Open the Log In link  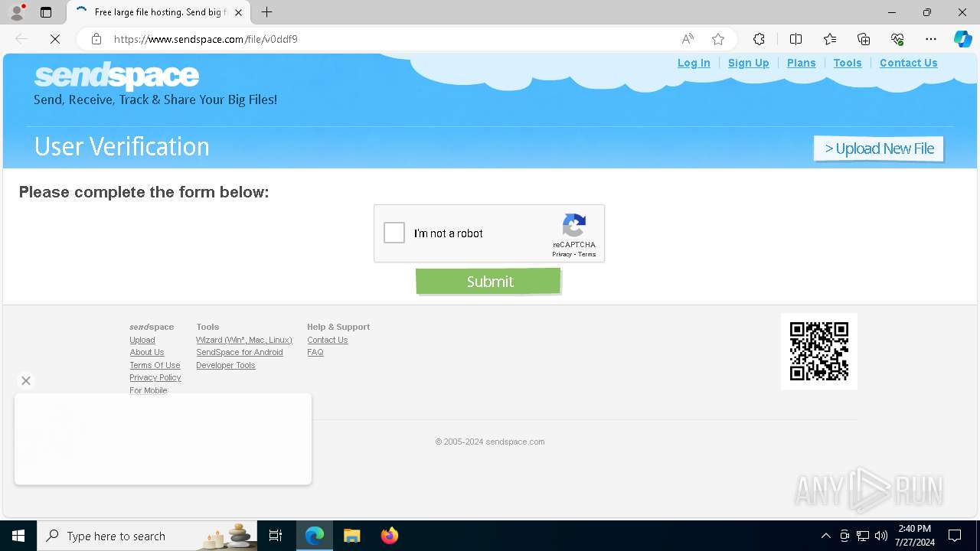coord(694,63)
